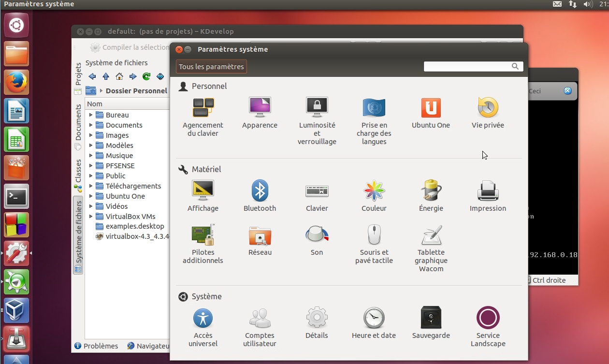Open the Réseau network settings

260,235
